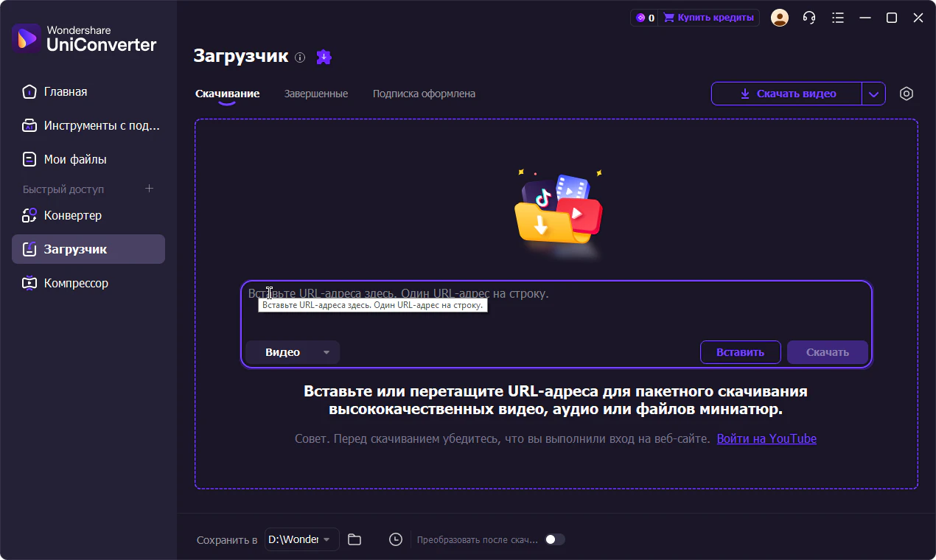Click the Купить кредиты button

tap(709, 18)
